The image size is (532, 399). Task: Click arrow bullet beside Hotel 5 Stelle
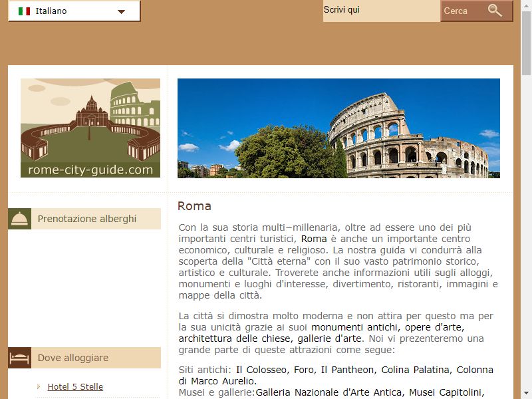point(39,386)
